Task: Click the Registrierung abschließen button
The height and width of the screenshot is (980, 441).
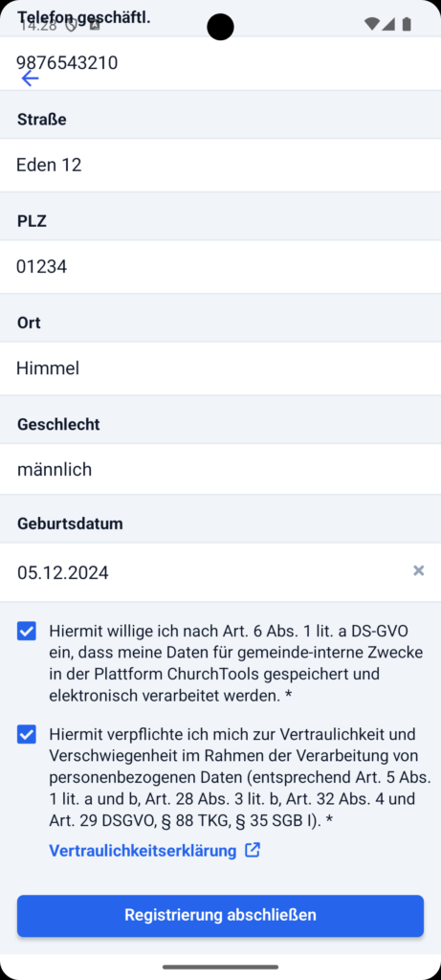Action: 220,915
